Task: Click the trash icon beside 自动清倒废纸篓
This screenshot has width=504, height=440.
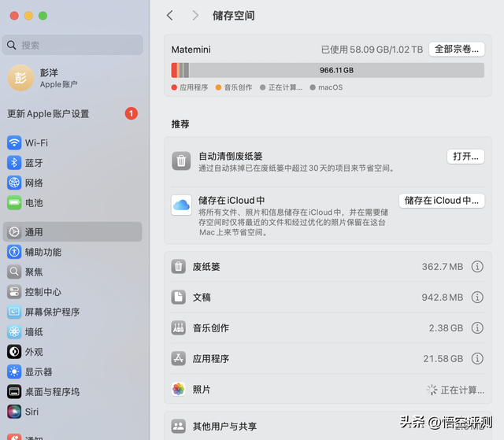Action: (x=181, y=161)
